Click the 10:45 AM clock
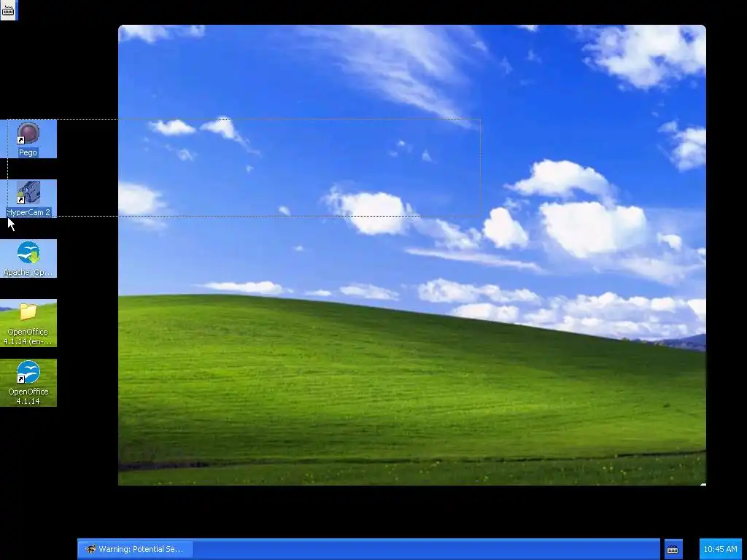This screenshot has width=747, height=560. [x=720, y=549]
